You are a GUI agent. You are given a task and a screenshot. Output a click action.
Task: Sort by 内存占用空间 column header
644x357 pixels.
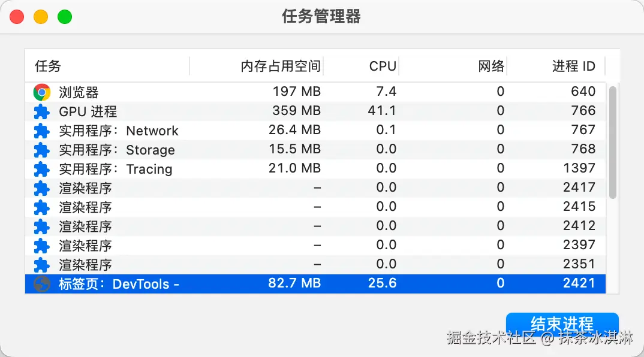281,66
